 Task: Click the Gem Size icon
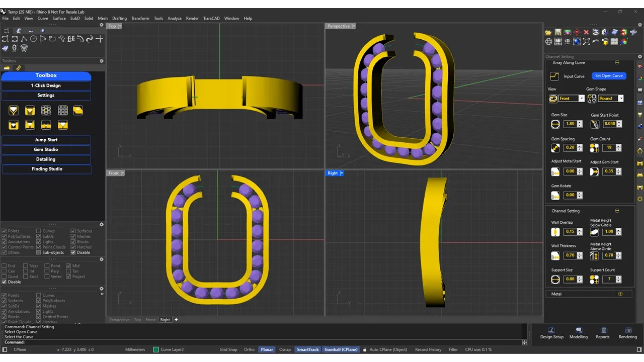pos(555,124)
